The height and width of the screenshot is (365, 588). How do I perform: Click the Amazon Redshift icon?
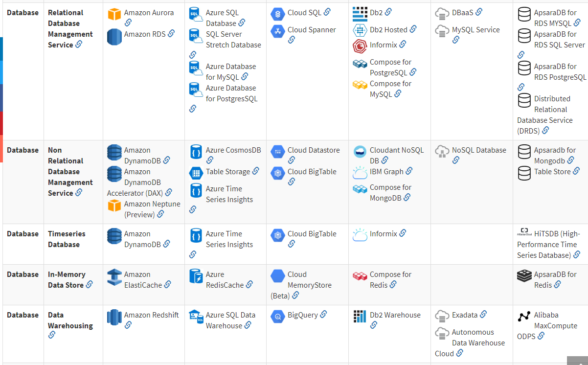(114, 317)
